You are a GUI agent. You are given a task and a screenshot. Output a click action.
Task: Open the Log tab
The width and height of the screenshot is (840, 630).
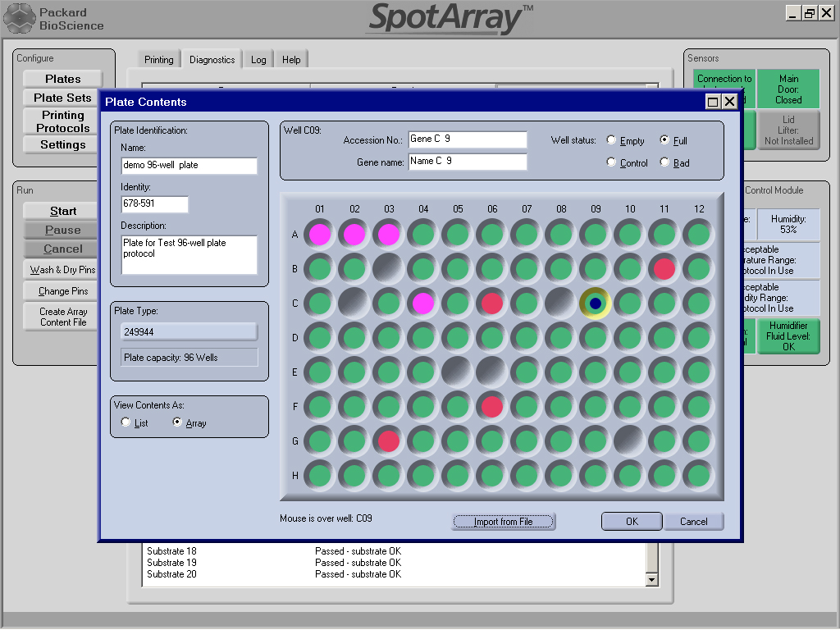tap(258, 59)
